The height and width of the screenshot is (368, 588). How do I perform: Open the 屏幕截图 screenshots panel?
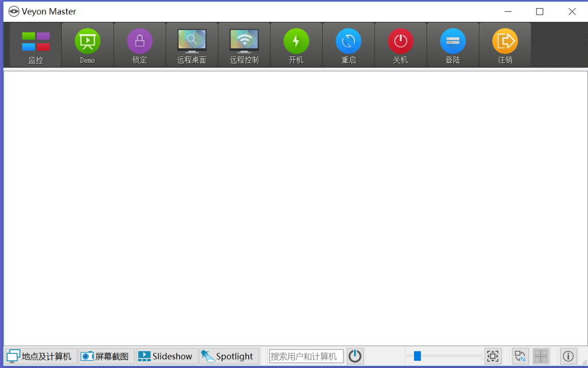click(105, 356)
